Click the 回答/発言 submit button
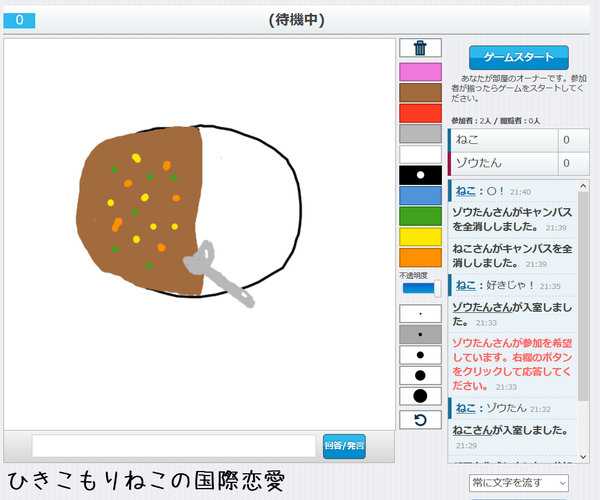600x500 pixels. coord(344,446)
